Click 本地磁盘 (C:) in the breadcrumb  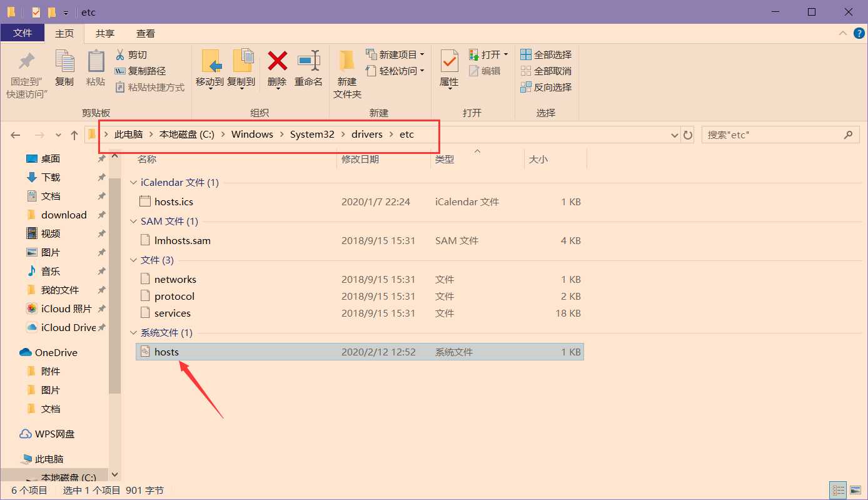(x=186, y=135)
